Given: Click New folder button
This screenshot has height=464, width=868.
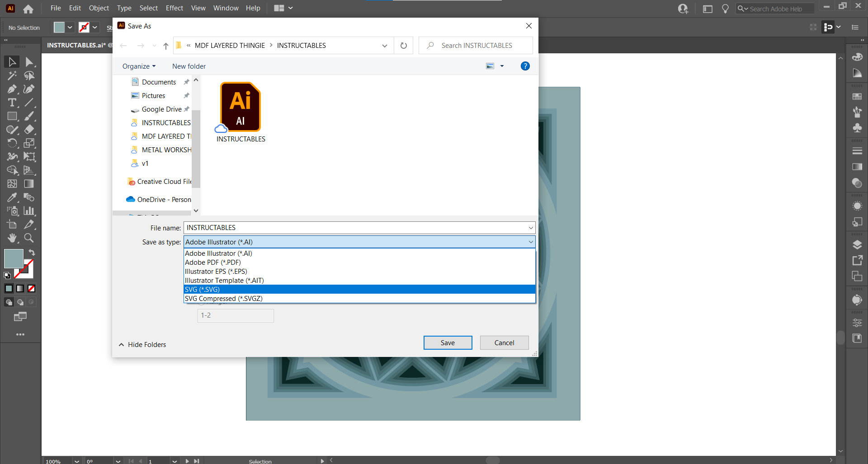Looking at the screenshot, I should 189,66.
